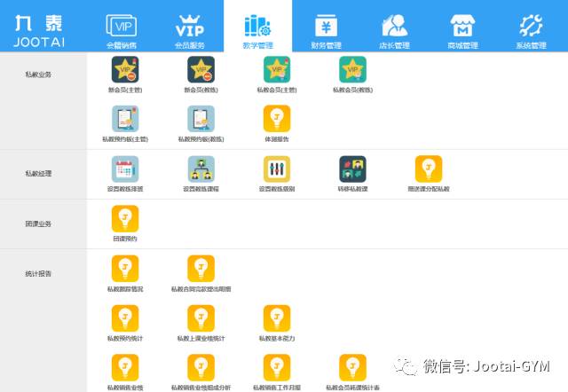Image resolution: width=568 pixels, height=392 pixels.
Task: Open 设置教练排班 calendar icon
Action: point(125,169)
